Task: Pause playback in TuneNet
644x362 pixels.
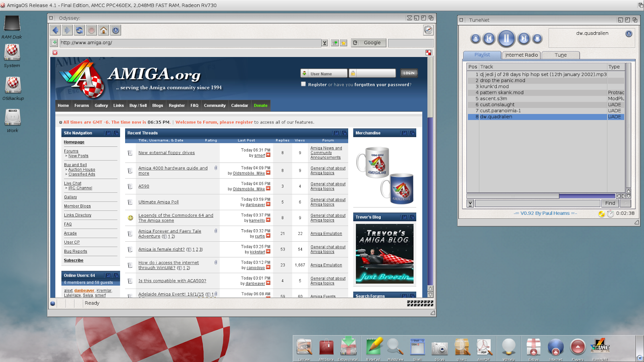Action: pos(506,39)
